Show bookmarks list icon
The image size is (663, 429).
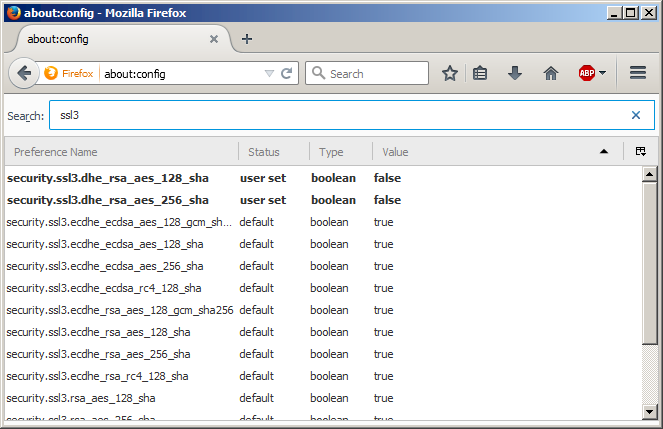click(481, 74)
